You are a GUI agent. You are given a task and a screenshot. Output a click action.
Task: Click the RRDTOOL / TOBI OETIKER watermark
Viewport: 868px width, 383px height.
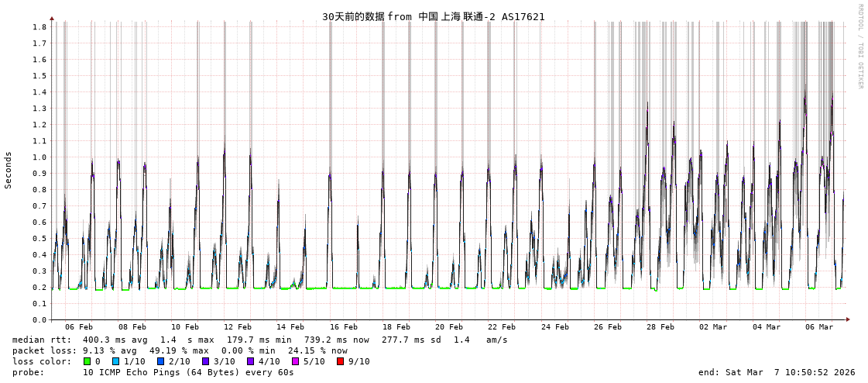(x=860, y=47)
